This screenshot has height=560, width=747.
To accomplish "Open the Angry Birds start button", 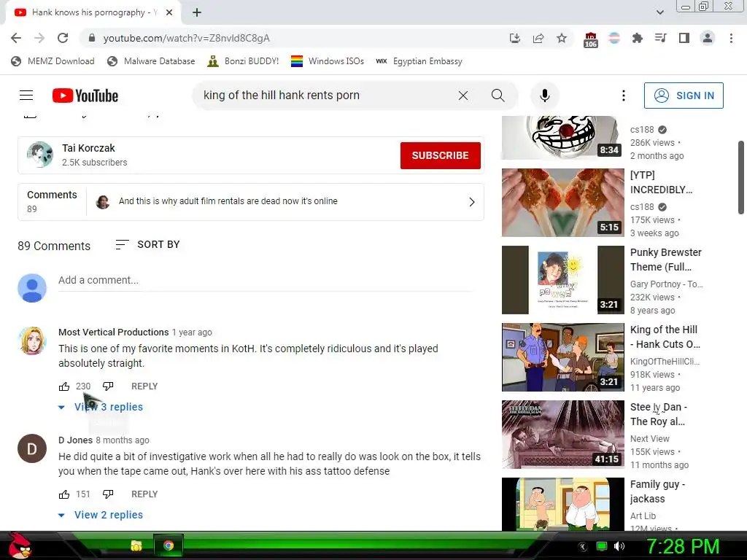I will [x=20, y=546].
